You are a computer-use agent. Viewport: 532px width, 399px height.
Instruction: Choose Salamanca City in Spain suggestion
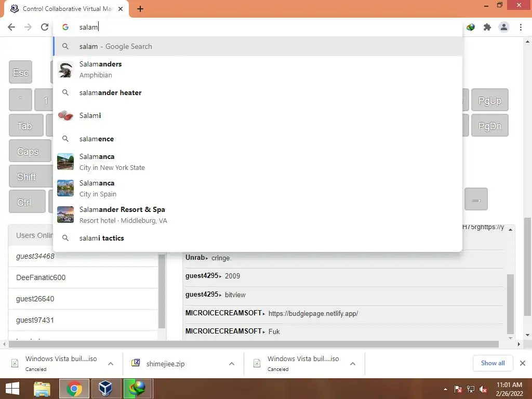[258, 188]
